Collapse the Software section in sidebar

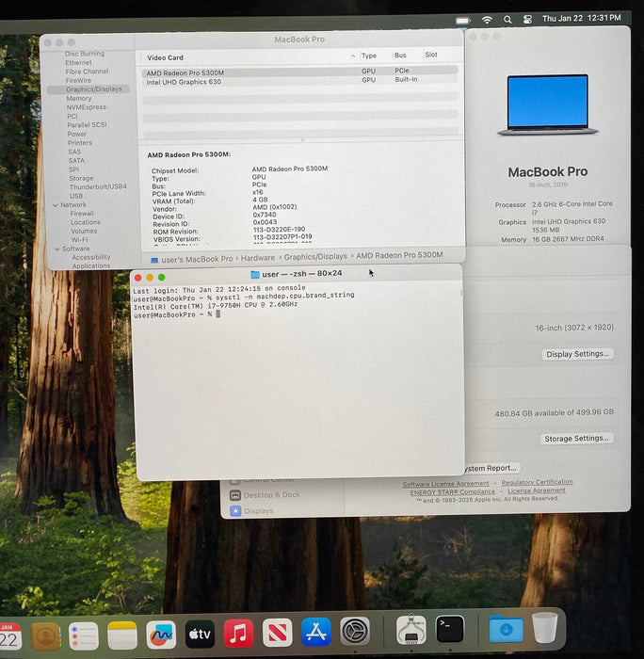coord(57,249)
